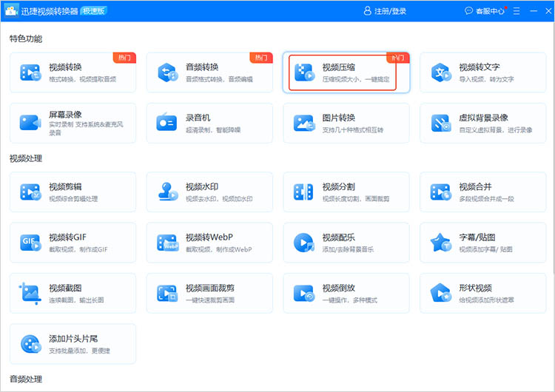Open the 录音机 recorder icon
The image size is (555, 392).
point(166,122)
